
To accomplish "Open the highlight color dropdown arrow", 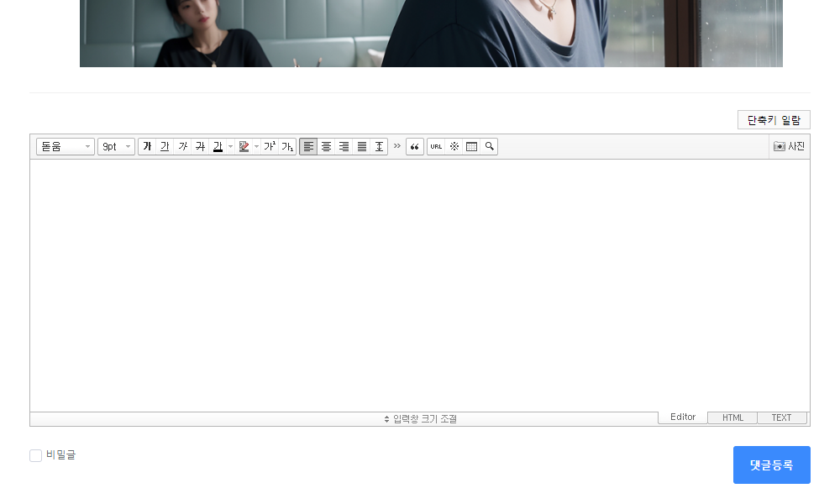I will pos(256,146).
